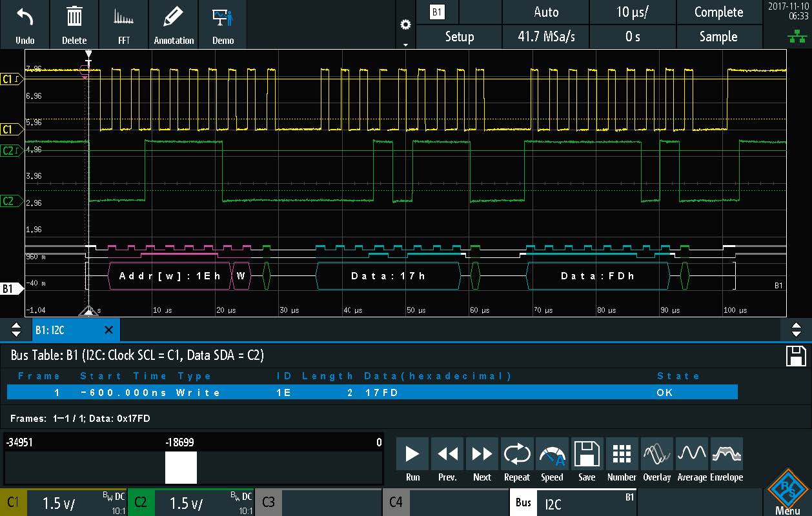Click the Overlay waveform icon

(656, 460)
